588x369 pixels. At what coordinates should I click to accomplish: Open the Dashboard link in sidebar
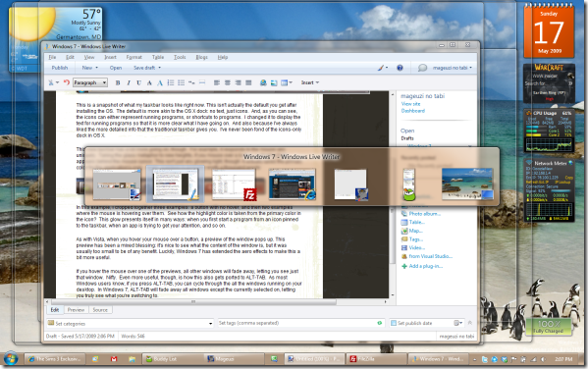pyautogui.click(x=413, y=111)
